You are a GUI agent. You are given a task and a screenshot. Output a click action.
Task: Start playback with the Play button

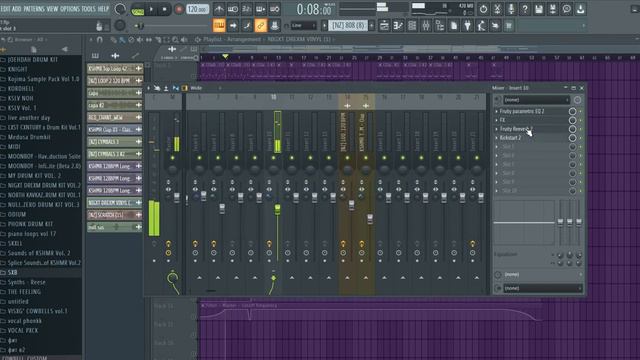pos(151,9)
